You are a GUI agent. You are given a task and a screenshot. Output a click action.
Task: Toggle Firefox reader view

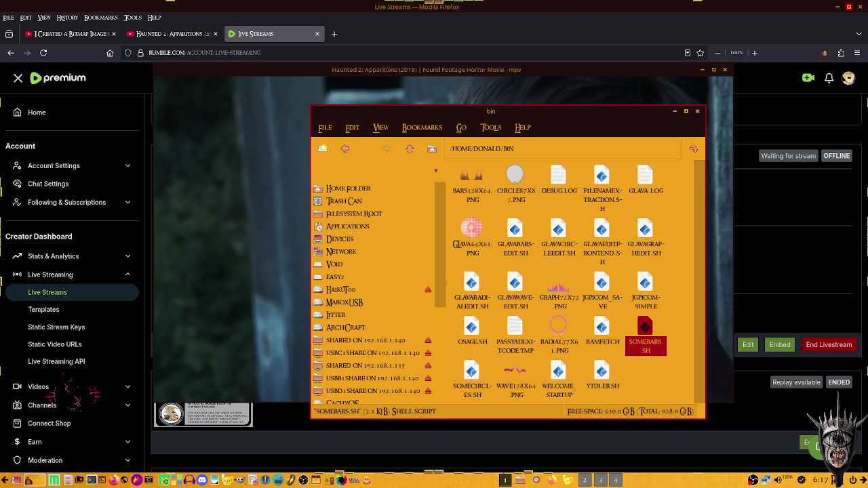(687, 53)
